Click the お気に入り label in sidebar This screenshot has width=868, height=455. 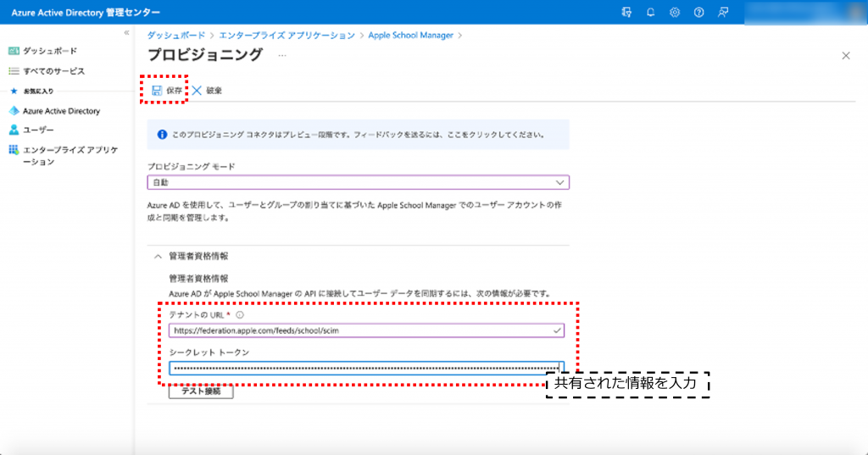[x=38, y=91]
